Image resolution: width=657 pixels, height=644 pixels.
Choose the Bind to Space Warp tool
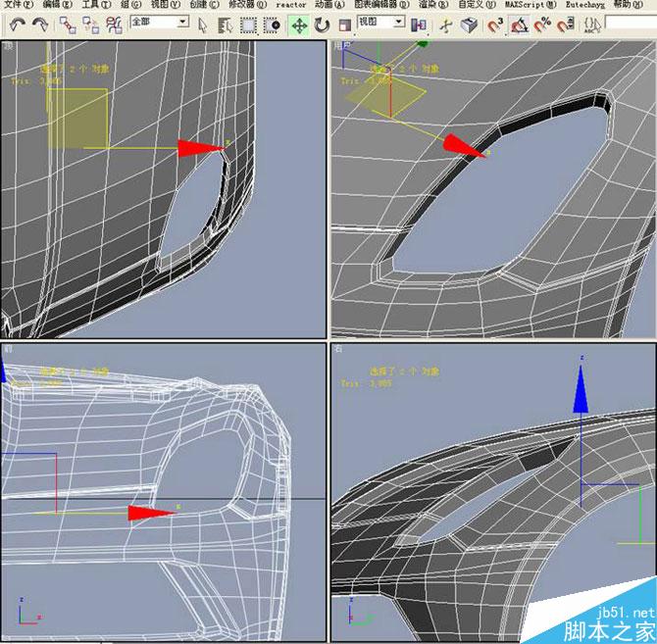pos(114,25)
